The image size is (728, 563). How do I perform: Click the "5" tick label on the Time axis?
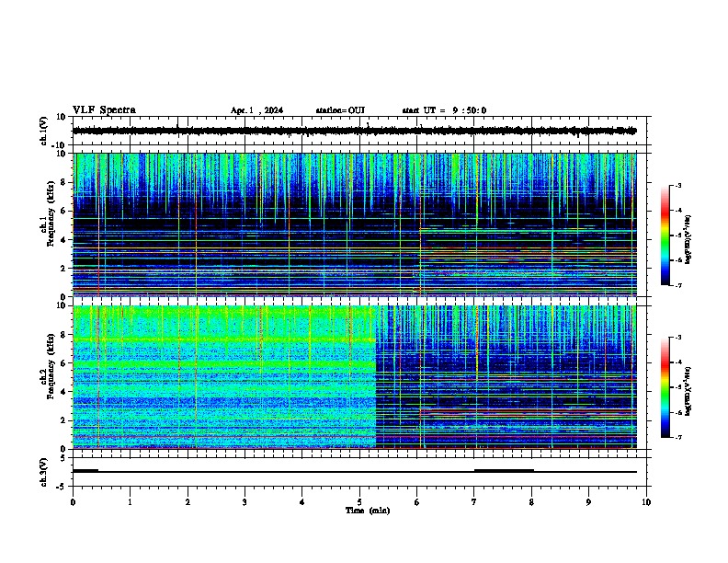tap(359, 502)
